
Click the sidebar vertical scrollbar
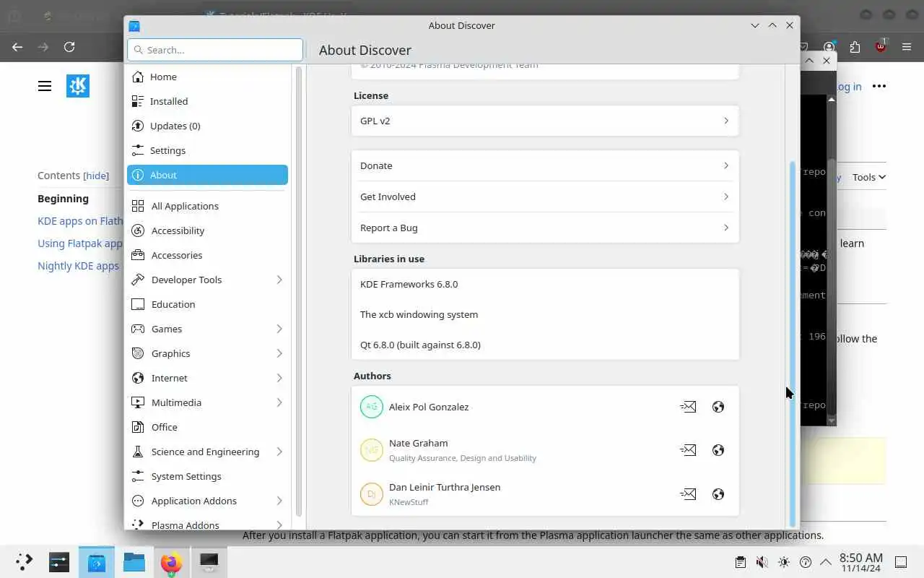coord(298,291)
